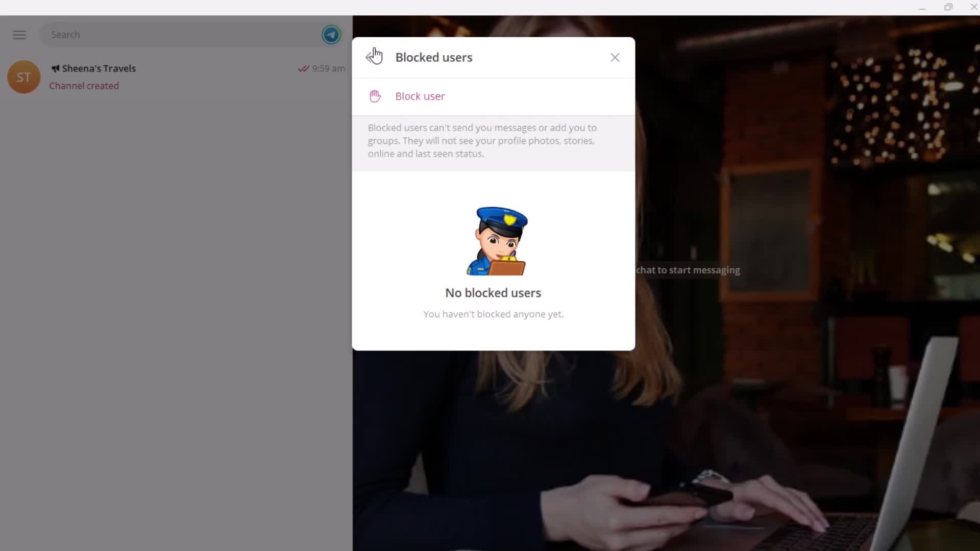Click the Channel created text link
This screenshot has width=980, height=551.
click(x=84, y=85)
